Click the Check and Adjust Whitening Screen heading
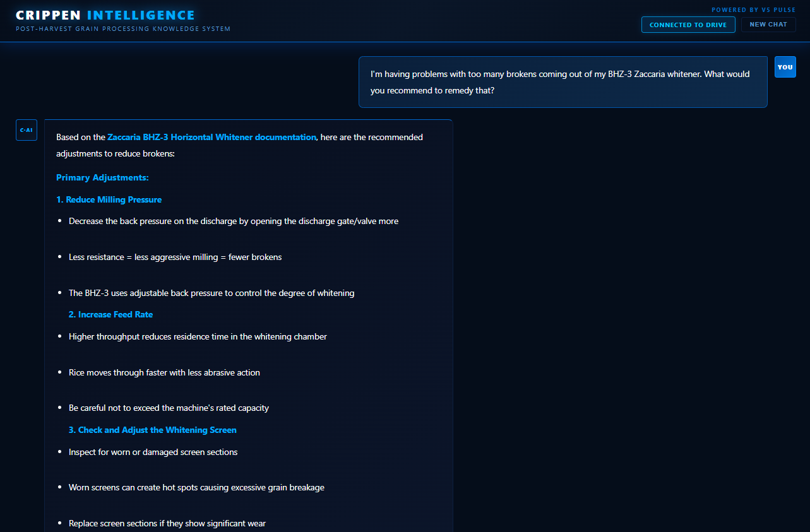810x532 pixels. [153, 430]
